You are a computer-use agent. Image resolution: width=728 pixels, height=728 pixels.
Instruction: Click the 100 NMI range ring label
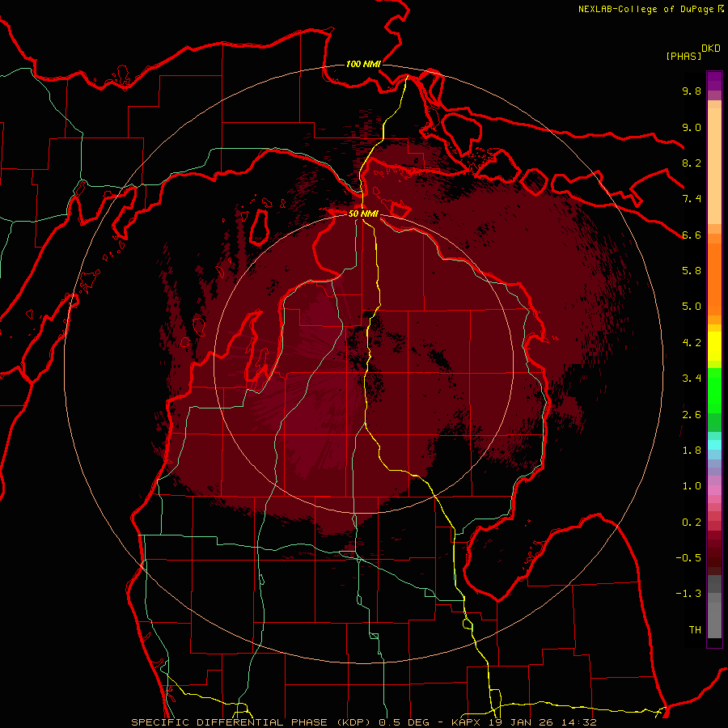pos(363,64)
